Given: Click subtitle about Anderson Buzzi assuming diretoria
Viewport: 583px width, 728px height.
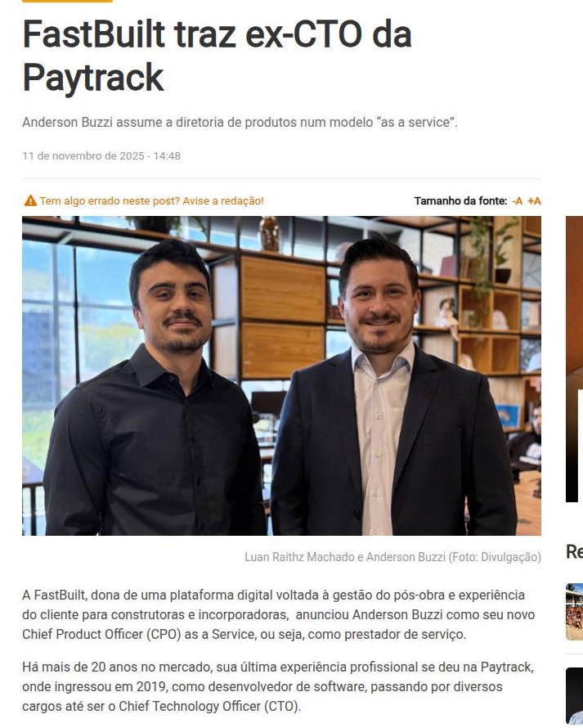Looking at the screenshot, I should click(240, 122).
